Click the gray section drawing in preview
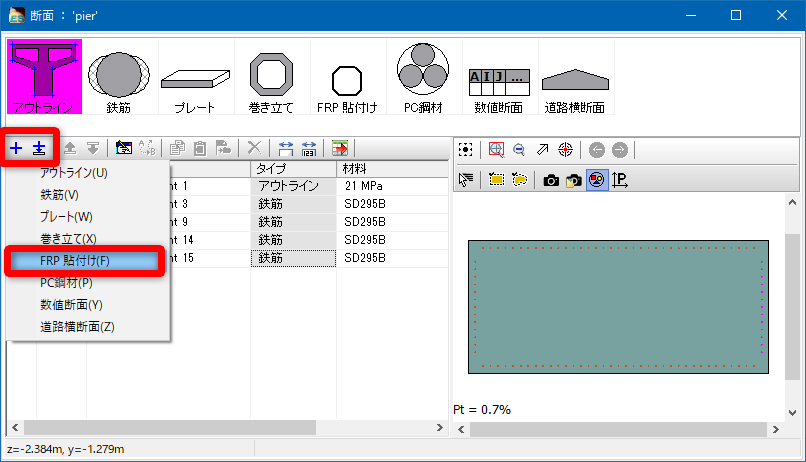806x462 pixels. (618, 307)
